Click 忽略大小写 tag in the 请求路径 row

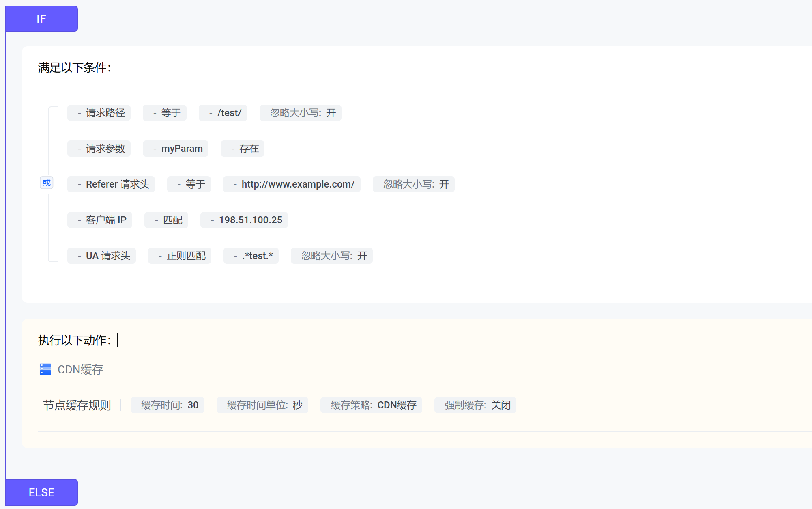pyautogui.click(x=301, y=113)
